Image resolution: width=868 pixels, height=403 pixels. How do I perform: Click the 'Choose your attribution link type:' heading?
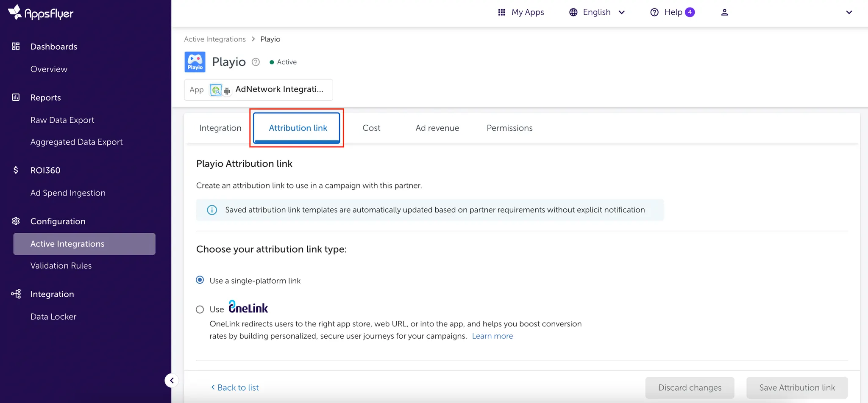click(271, 249)
